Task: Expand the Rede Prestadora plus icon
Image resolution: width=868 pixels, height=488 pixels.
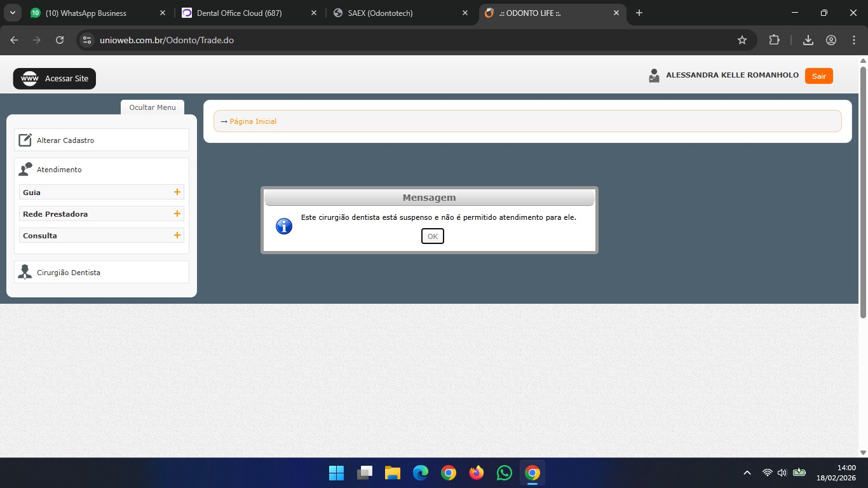Action: click(177, 213)
